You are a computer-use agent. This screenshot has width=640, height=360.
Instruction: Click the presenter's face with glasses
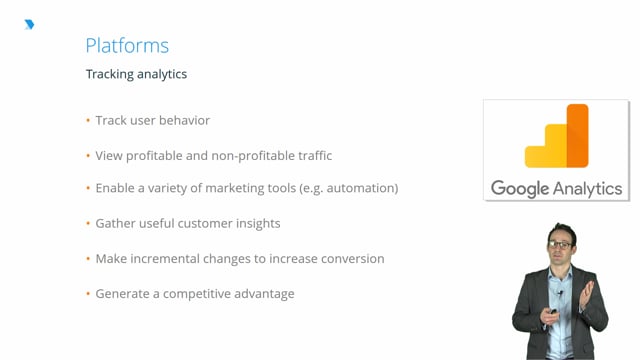coord(561,246)
